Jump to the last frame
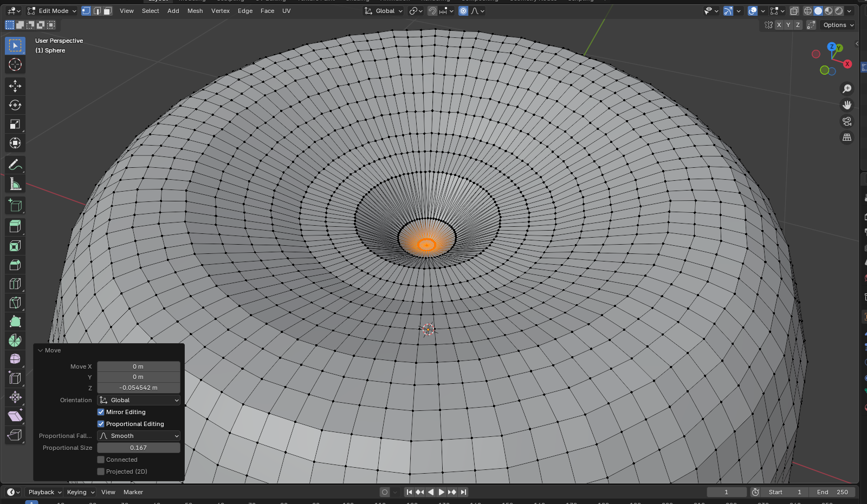The width and height of the screenshot is (867, 504). 463,492
